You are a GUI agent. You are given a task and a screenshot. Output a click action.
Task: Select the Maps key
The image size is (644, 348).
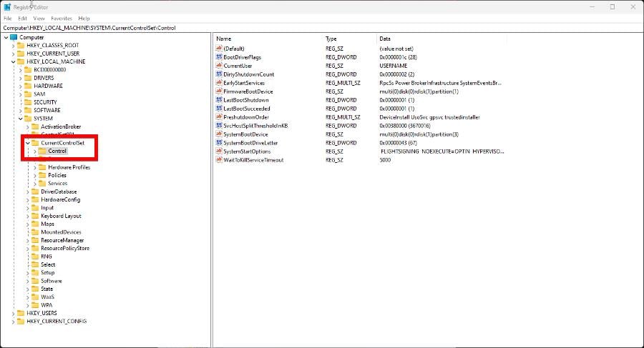click(47, 224)
